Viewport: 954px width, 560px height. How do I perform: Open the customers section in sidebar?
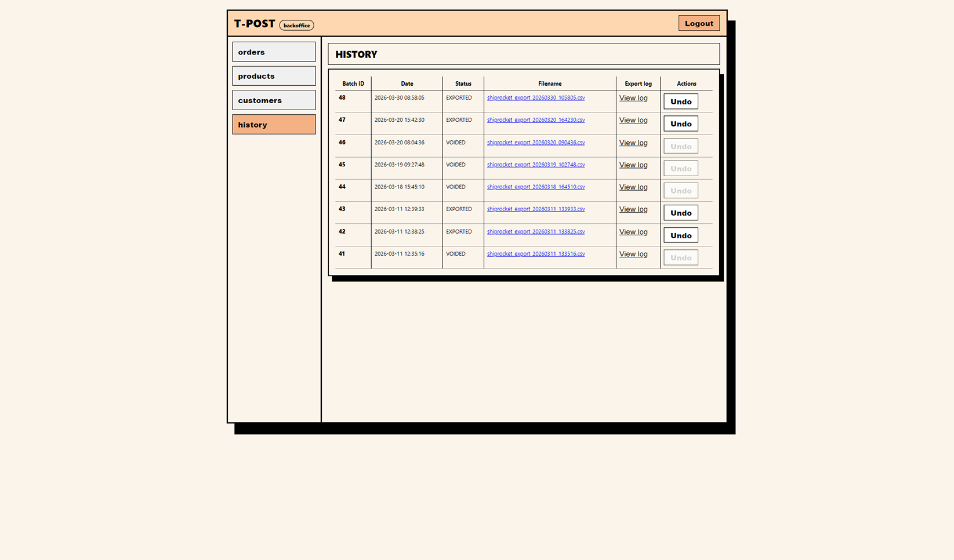click(273, 100)
